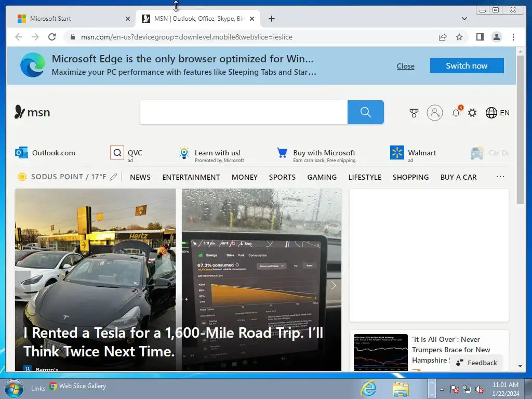
Task: Open MSN settings gear
Action: [x=472, y=113]
